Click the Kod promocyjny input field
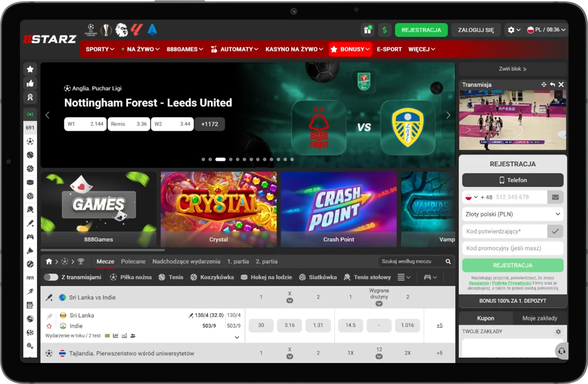This screenshot has width=588, height=384. click(513, 248)
